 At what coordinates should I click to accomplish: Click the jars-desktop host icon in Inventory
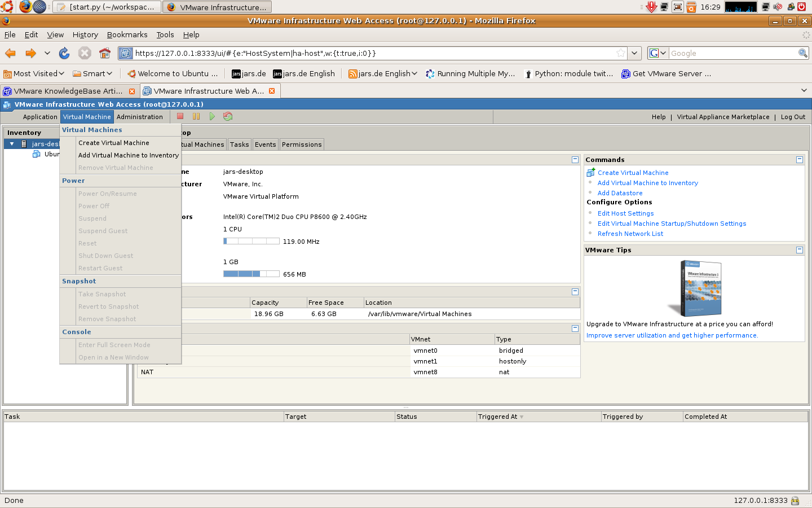(x=24, y=144)
